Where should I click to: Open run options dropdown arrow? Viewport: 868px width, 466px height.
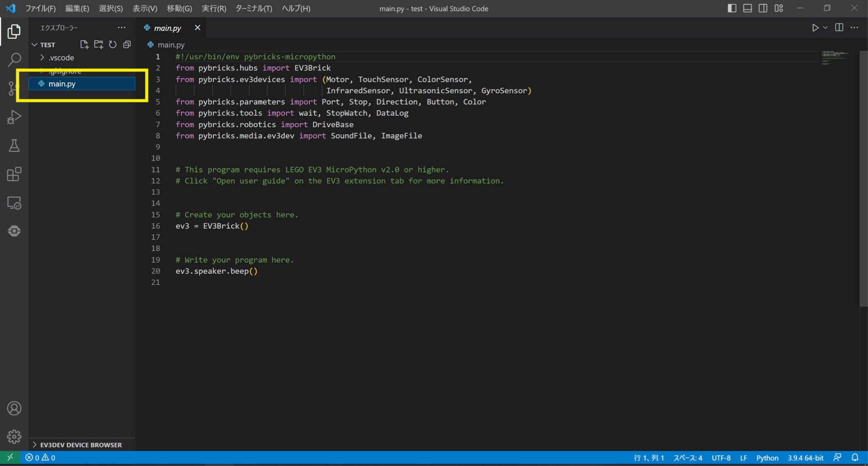(825, 28)
